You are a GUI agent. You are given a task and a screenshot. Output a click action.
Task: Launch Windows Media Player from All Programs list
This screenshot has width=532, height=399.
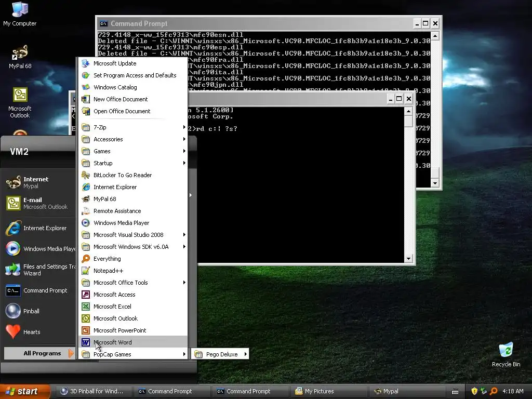[x=133, y=222]
